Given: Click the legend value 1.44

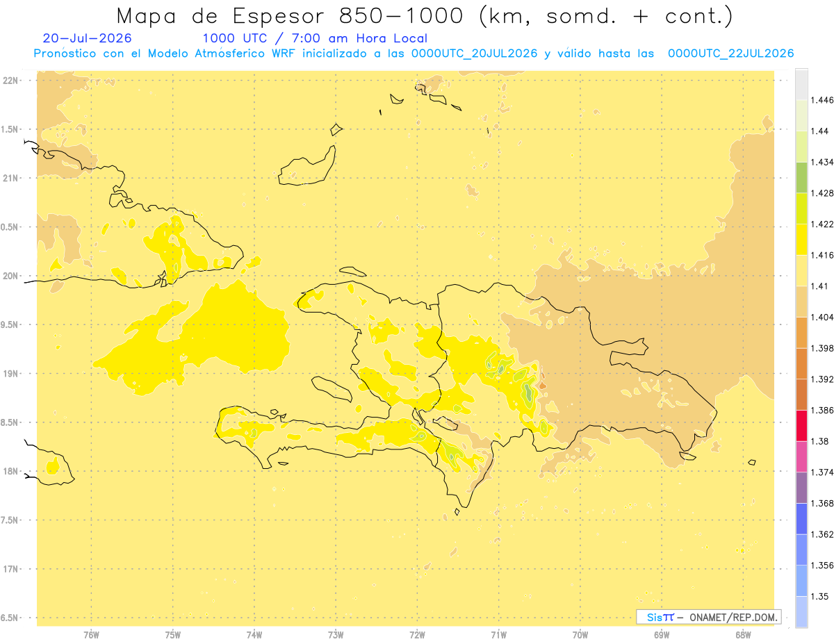Looking at the screenshot, I should click(x=820, y=131).
